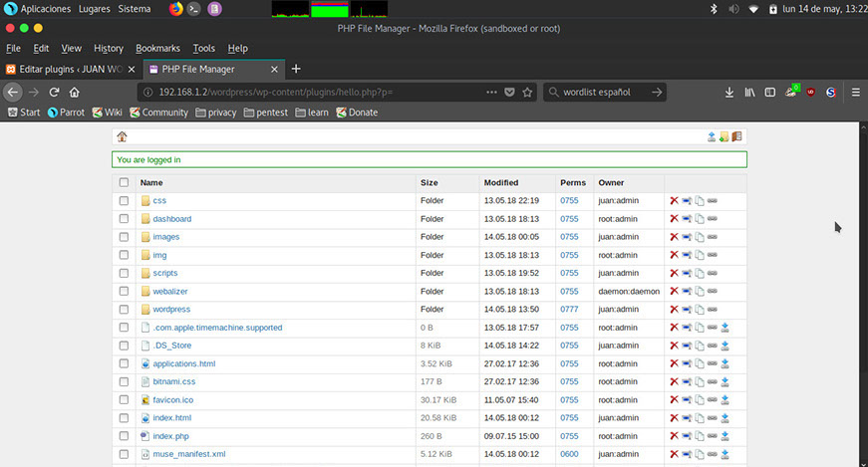Check the select-all checkbox in table header

pyautogui.click(x=124, y=183)
